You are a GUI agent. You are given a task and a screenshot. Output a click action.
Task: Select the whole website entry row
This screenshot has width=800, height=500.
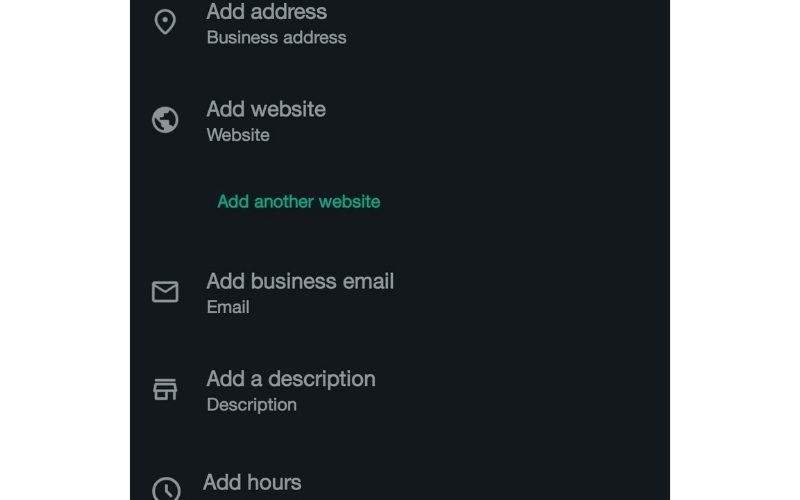pos(400,121)
